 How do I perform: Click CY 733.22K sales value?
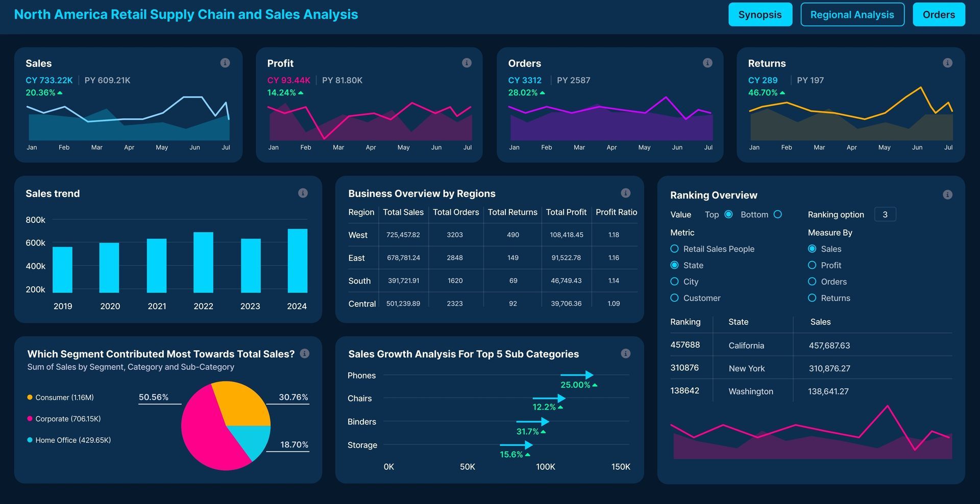(x=49, y=80)
